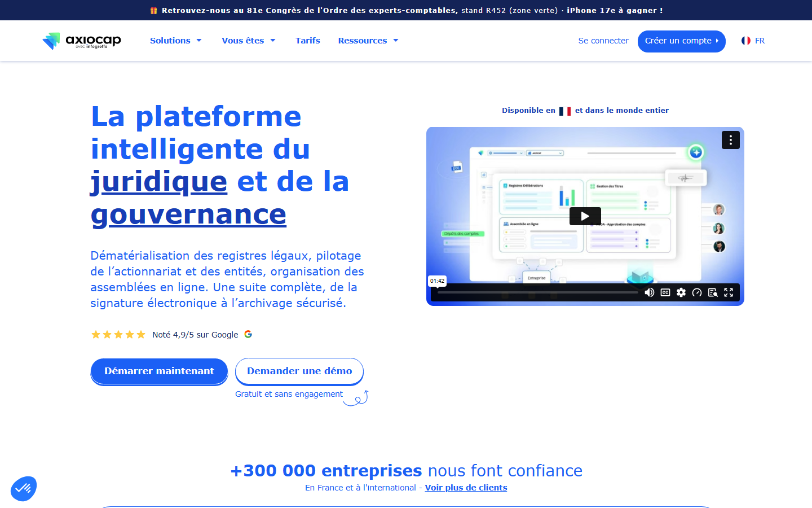Open the Tarifs page

[308, 41]
